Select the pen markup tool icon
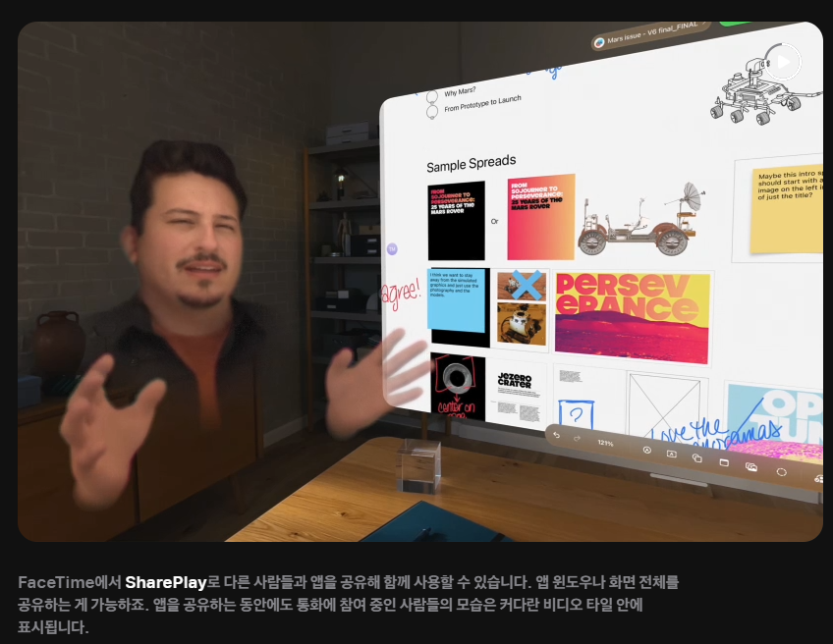Screen dimensions: 833x644 tap(646, 450)
